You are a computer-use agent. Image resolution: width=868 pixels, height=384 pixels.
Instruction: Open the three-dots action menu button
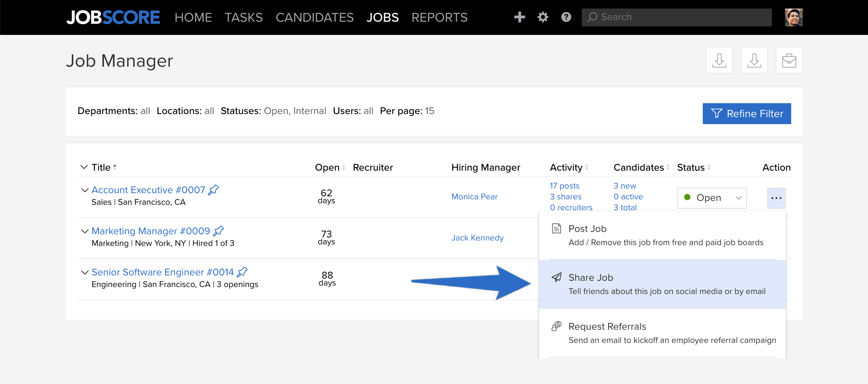click(x=776, y=198)
